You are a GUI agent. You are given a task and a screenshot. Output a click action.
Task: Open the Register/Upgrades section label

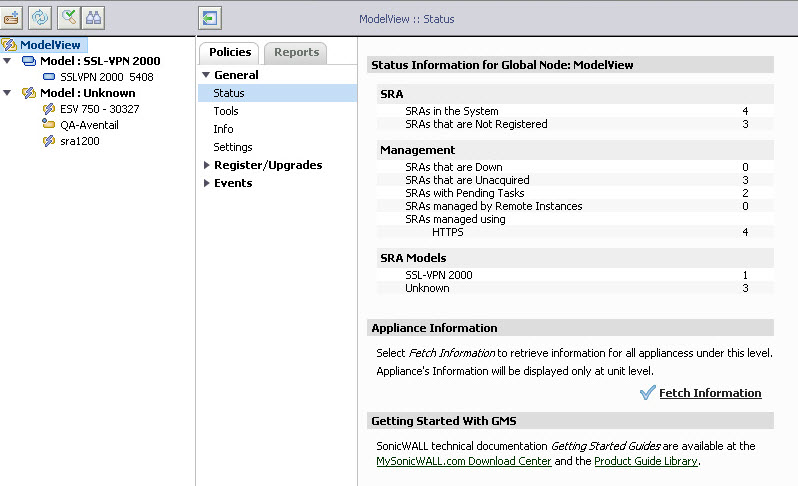point(268,165)
